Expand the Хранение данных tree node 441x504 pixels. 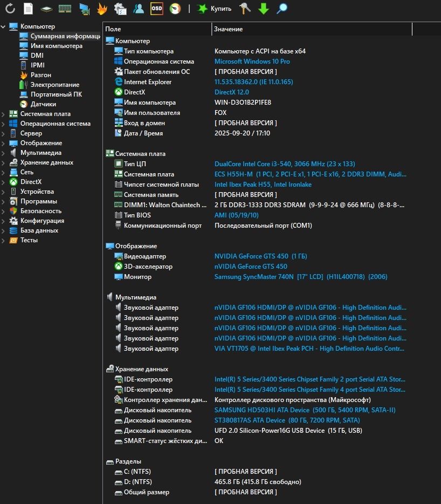[x=3, y=162]
